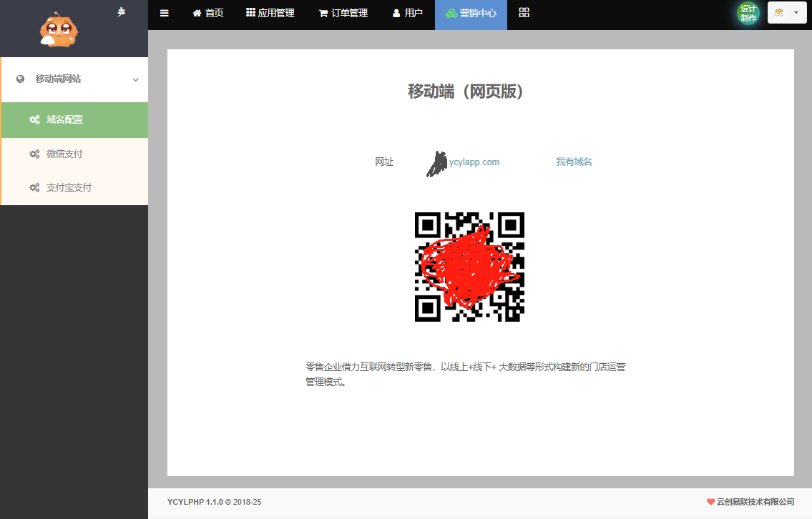
Task: Click the gears icon beside 微信支付
Action: 34,154
